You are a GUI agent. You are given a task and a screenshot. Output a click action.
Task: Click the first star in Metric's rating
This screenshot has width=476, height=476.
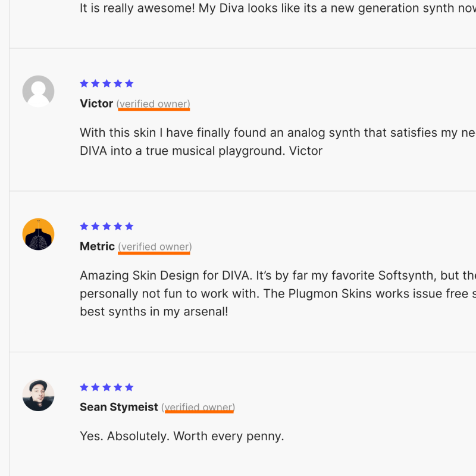pos(84,226)
